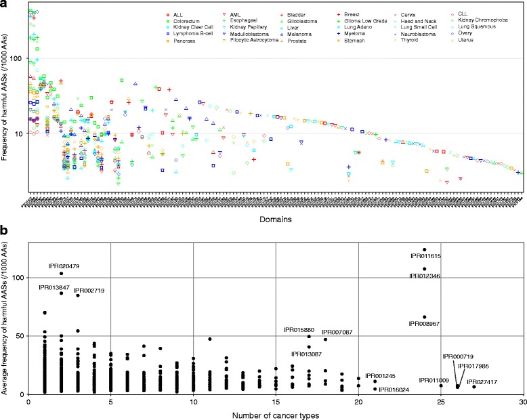The width and height of the screenshot is (527, 420).
Task: Click the 20 x-axis tick in panel b
Action: 358,402
